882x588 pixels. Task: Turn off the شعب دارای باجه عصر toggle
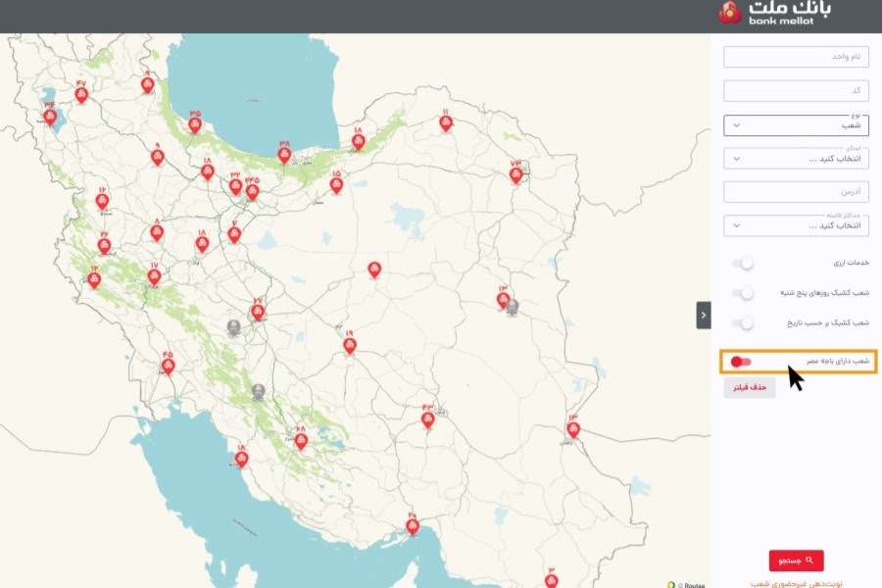pyautogui.click(x=741, y=362)
